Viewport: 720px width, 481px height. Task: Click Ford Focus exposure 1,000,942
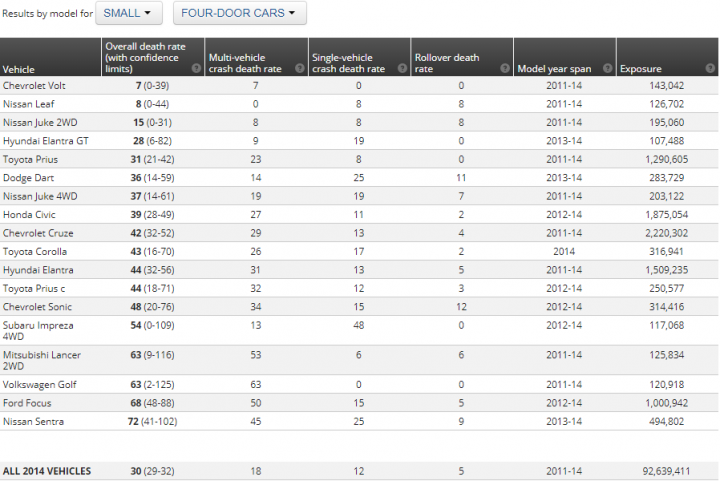point(666,403)
